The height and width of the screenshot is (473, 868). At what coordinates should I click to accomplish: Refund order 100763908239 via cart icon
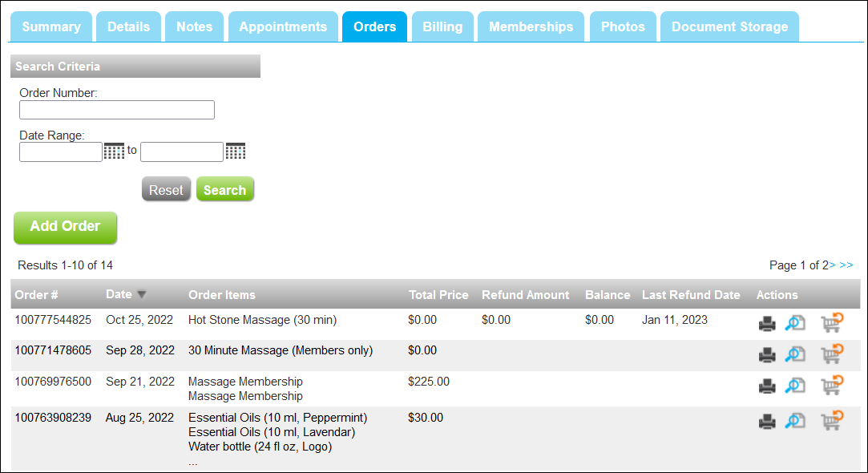coord(831,420)
